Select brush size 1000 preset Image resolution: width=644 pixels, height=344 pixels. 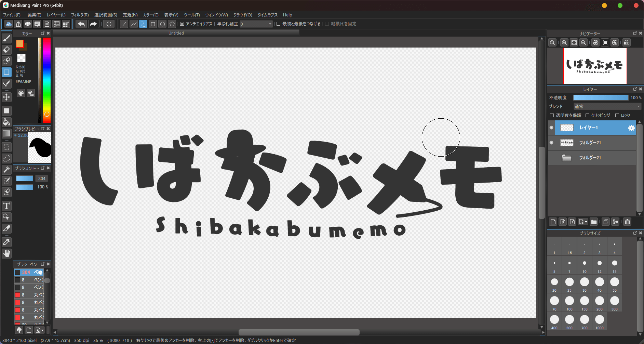pyautogui.click(x=600, y=322)
